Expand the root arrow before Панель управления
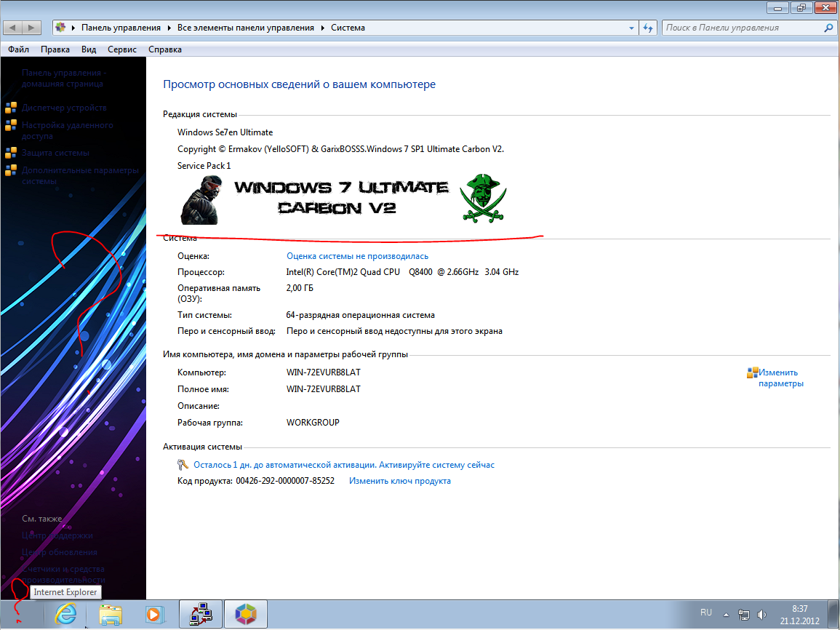840x630 pixels. (x=73, y=28)
